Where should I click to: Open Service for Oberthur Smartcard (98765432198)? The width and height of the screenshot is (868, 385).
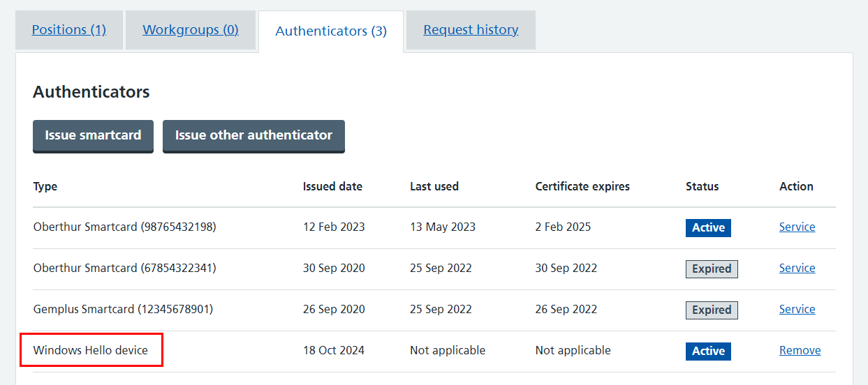pyautogui.click(x=797, y=227)
